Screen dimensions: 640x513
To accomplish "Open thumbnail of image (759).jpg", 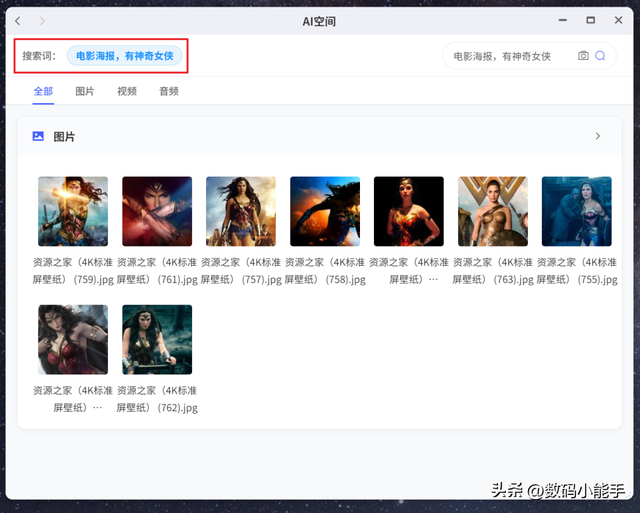I will [73, 211].
